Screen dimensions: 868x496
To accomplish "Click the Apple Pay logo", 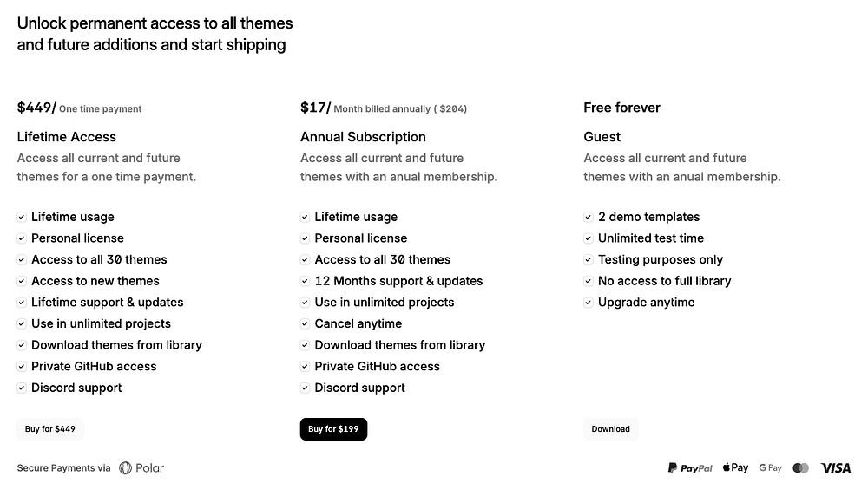I will [736, 467].
